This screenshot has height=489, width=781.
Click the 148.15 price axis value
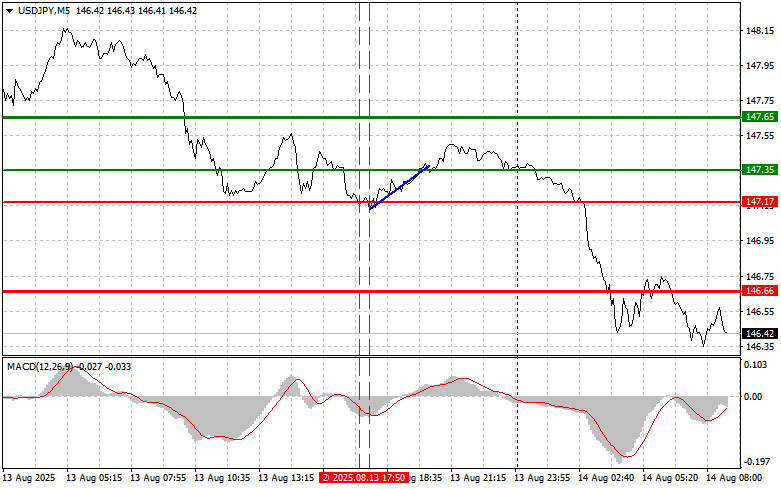tap(760, 30)
